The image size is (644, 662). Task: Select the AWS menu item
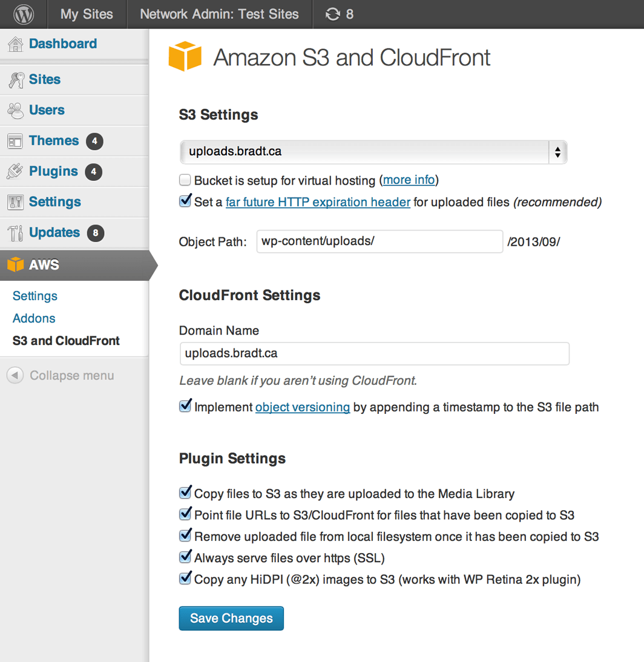click(x=74, y=265)
